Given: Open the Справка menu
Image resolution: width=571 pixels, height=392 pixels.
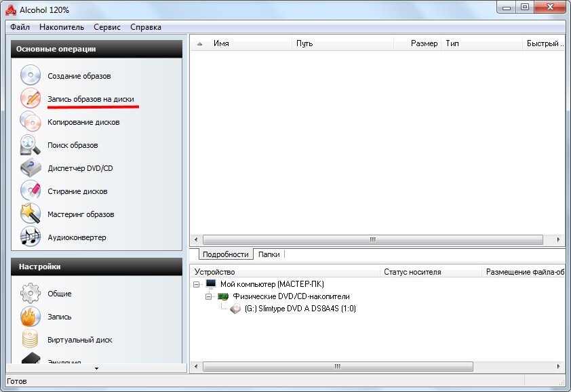Looking at the screenshot, I should coord(146,27).
